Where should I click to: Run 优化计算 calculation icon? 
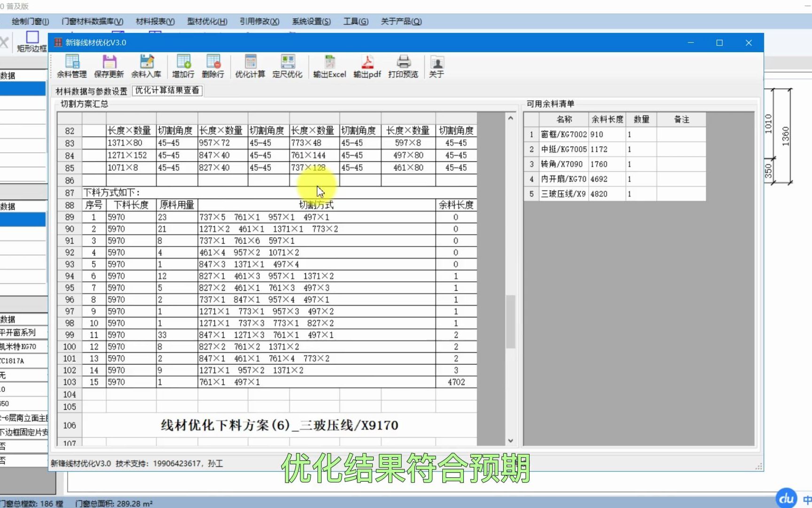tap(250, 66)
